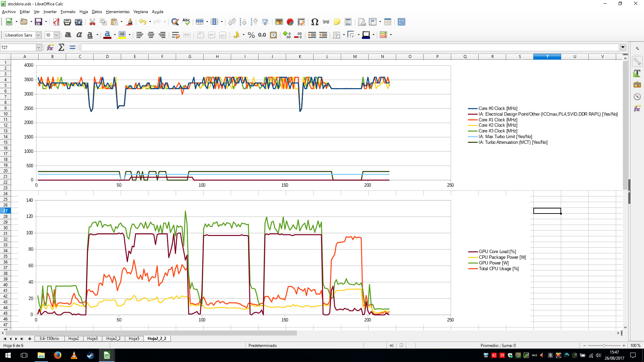Open the undo history arrow
The width and height of the screenshot is (644, 362).
coord(150,22)
